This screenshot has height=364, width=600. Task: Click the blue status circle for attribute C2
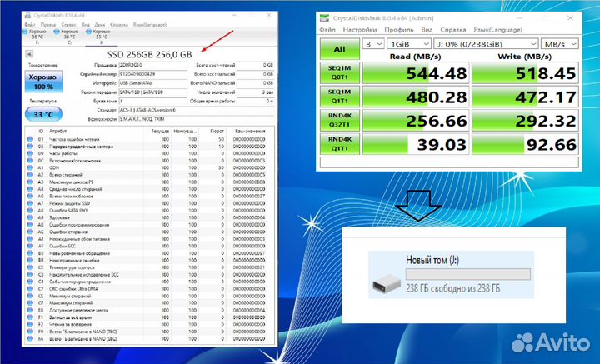click(x=30, y=267)
